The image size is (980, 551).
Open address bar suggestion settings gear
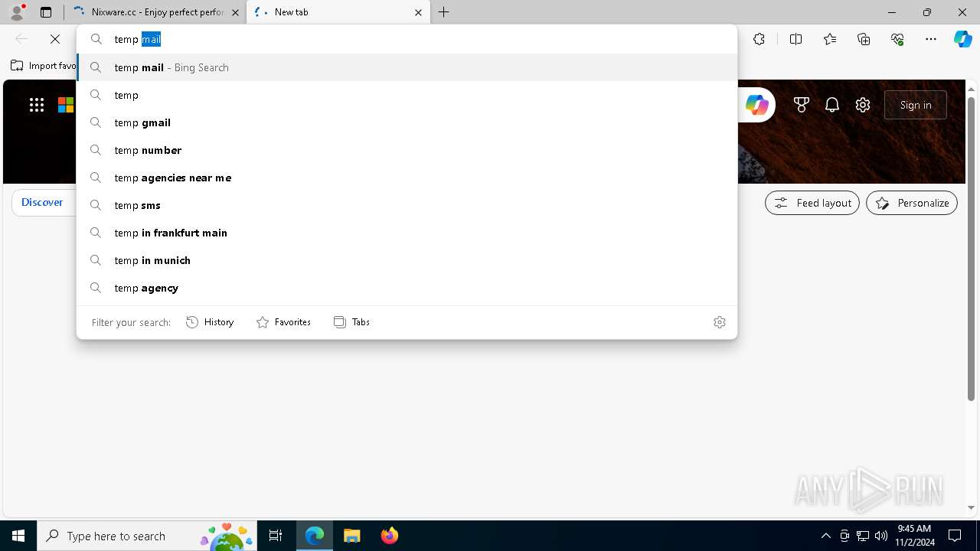coord(720,322)
